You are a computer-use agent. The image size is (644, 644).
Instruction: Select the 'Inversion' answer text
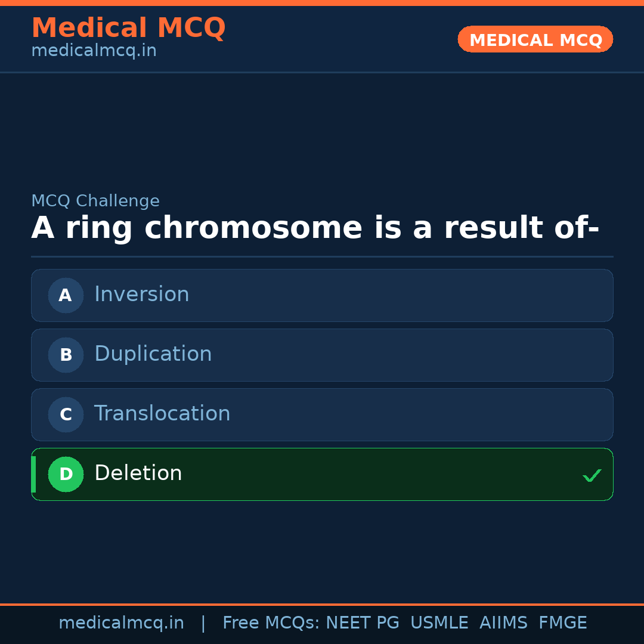pos(141,295)
